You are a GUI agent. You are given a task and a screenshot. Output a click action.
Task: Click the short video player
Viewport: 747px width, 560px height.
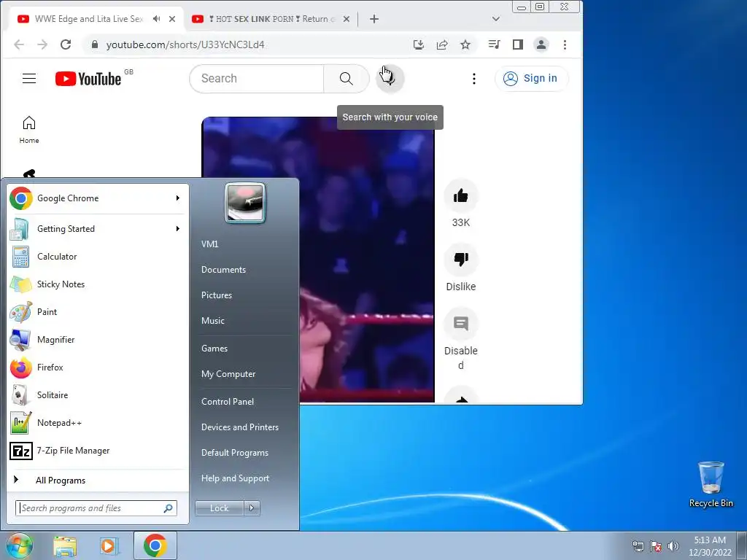318,260
